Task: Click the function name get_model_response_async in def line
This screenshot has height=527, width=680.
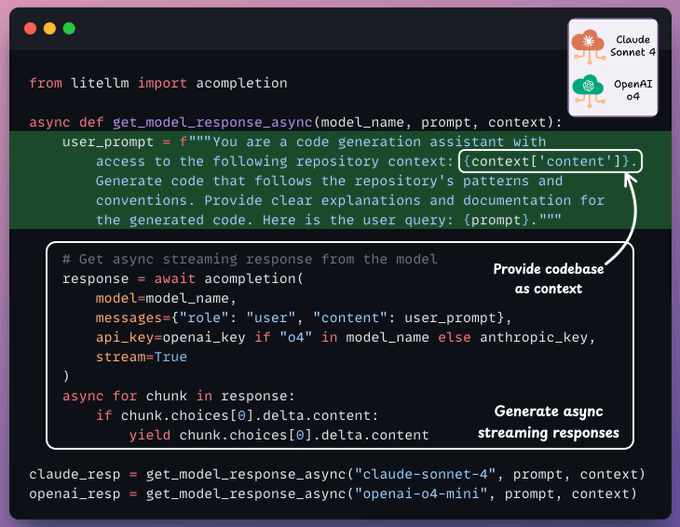Action: tap(212, 122)
